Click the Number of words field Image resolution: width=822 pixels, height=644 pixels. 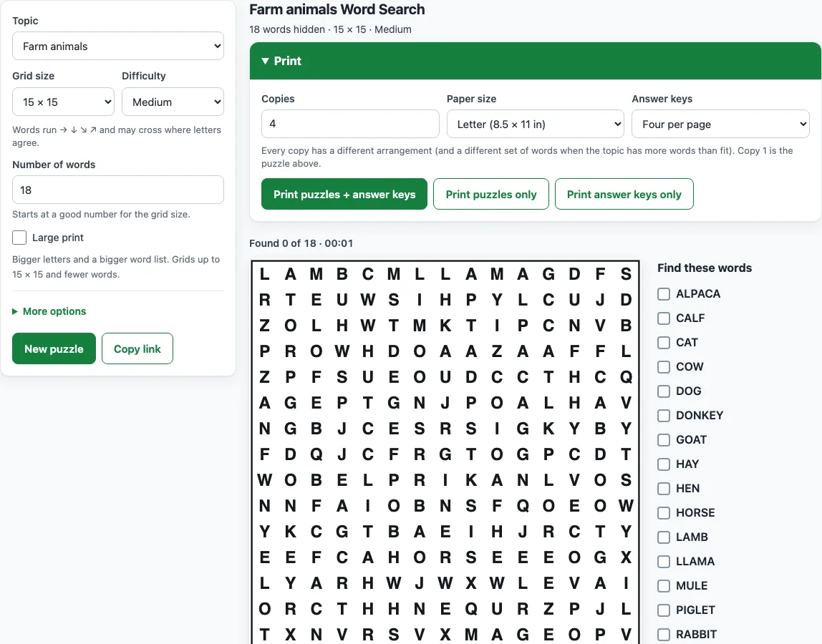pyautogui.click(x=118, y=190)
